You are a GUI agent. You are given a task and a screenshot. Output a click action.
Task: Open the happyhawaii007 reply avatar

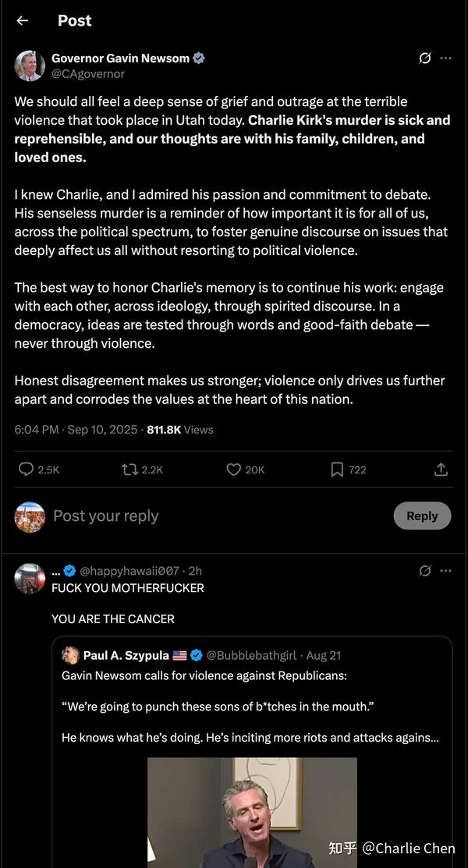(x=30, y=579)
